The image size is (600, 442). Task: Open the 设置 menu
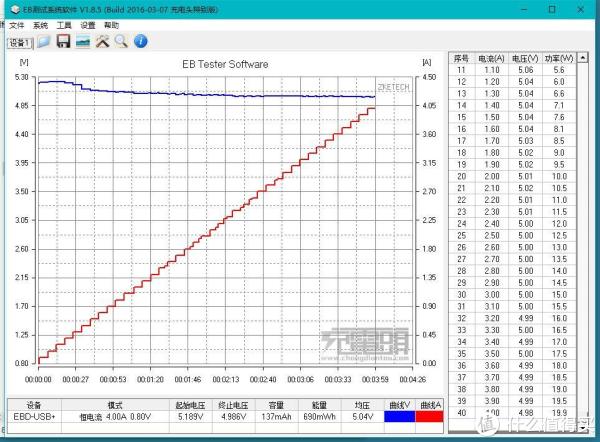click(x=88, y=25)
